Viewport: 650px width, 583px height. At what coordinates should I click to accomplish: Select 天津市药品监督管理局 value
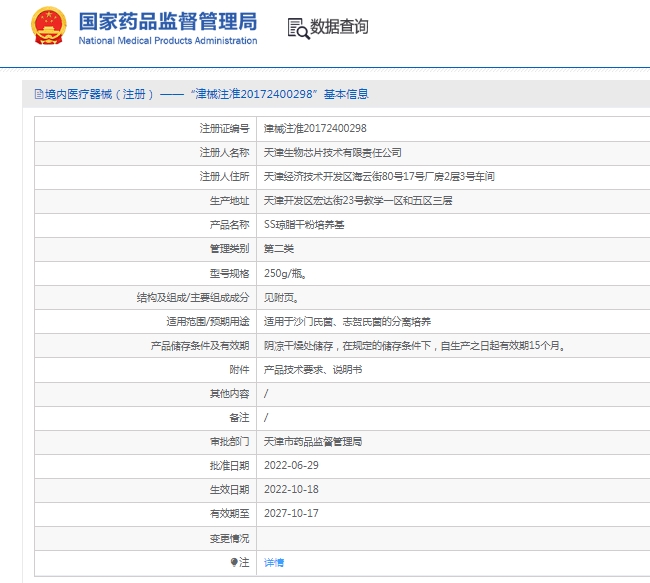click(313, 442)
